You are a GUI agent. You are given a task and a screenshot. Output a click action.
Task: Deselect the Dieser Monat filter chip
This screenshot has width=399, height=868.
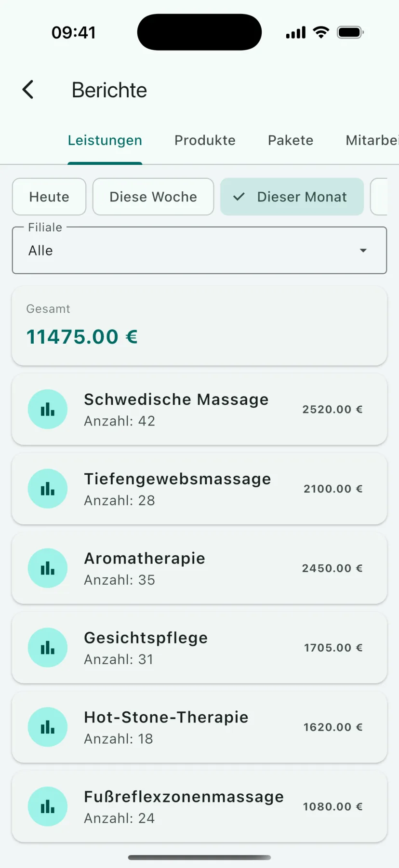coord(292,197)
